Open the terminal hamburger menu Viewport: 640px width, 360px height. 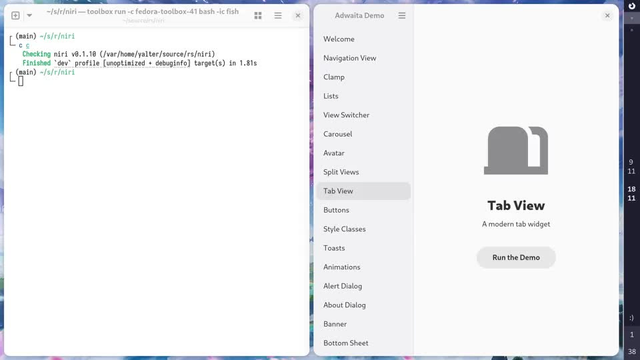[x=278, y=16]
